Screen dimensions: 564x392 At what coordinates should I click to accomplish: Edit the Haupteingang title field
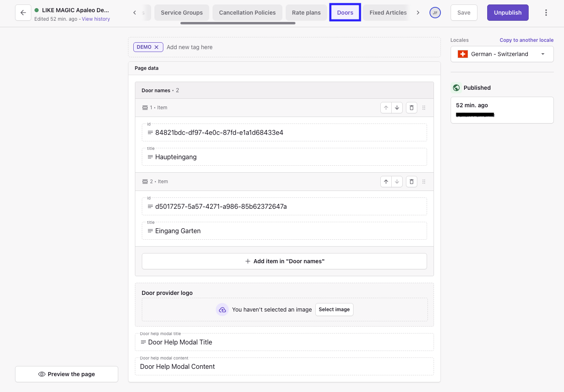point(284,157)
